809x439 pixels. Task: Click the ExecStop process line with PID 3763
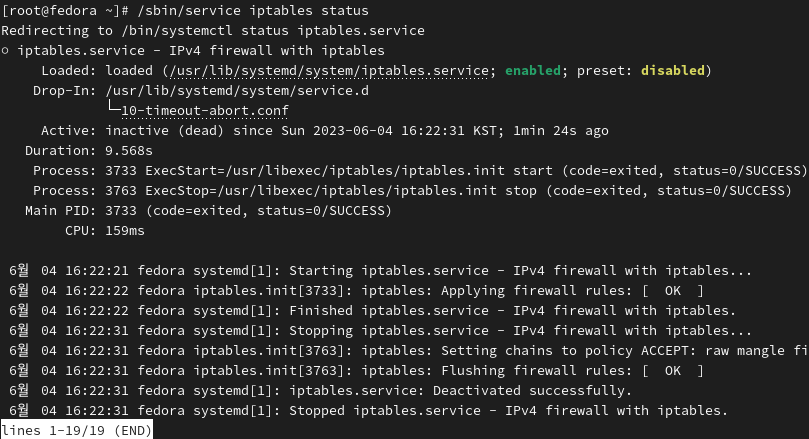[412, 191]
